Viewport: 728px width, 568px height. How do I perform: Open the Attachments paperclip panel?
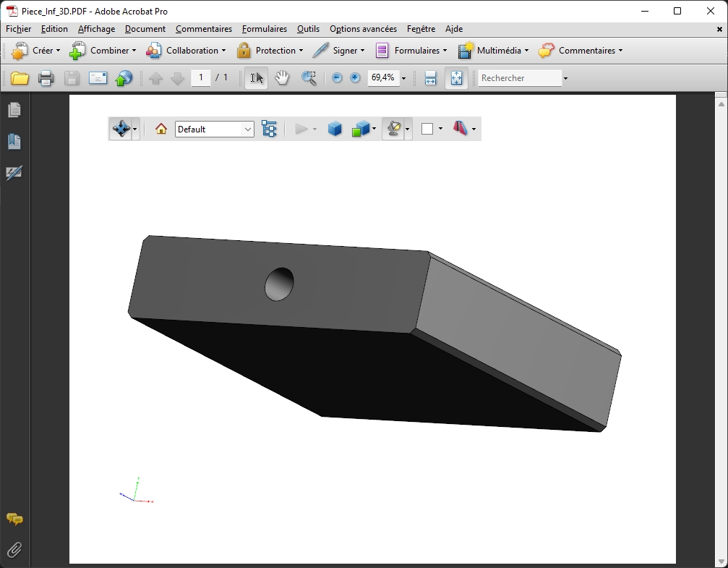tap(14, 550)
